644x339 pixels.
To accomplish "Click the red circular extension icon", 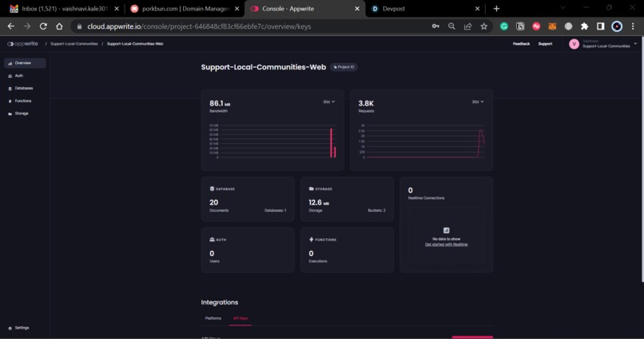I will click(x=536, y=26).
